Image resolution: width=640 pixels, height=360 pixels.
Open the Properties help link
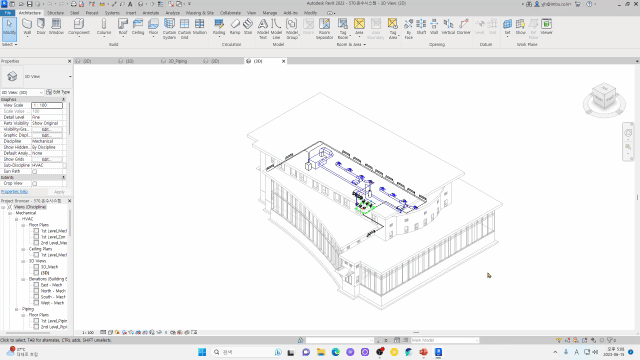14,191
